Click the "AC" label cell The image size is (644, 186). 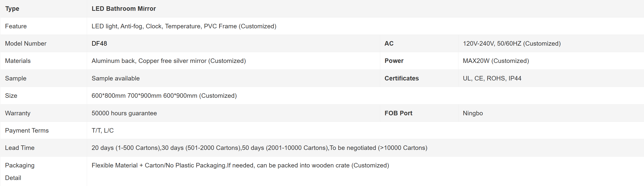(389, 44)
